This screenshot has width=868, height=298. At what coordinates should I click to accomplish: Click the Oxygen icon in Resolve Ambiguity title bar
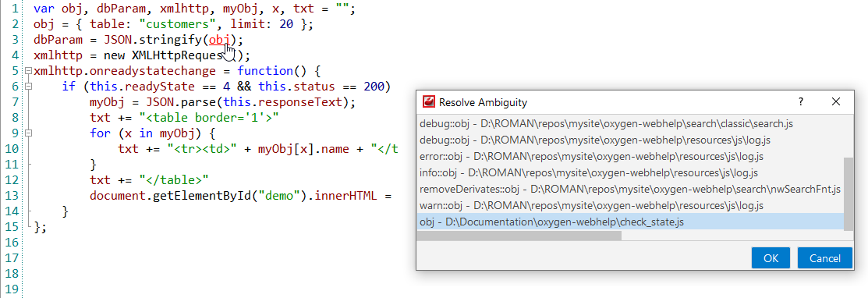coord(428,102)
